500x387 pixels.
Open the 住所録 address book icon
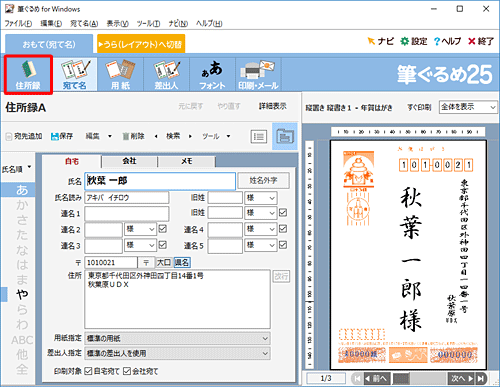(28, 75)
